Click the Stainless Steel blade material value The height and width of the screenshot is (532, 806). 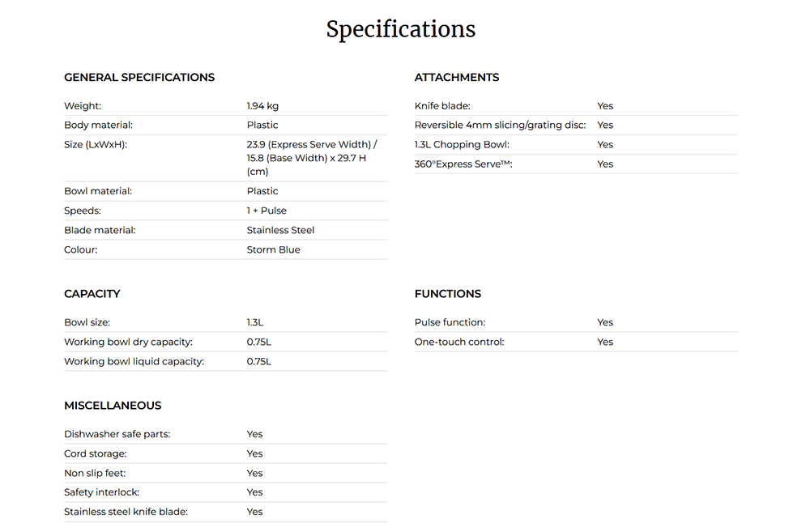pyautogui.click(x=280, y=231)
